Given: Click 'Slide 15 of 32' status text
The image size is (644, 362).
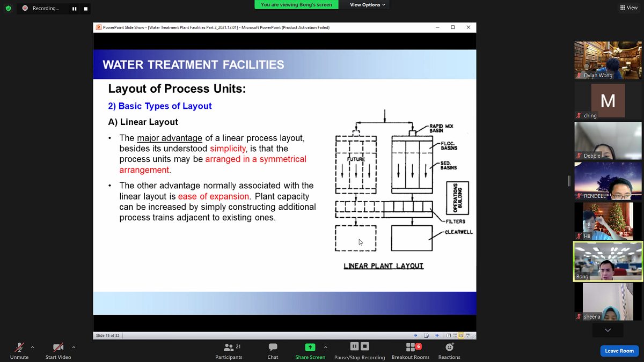Looking at the screenshot, I should (108, 336).
